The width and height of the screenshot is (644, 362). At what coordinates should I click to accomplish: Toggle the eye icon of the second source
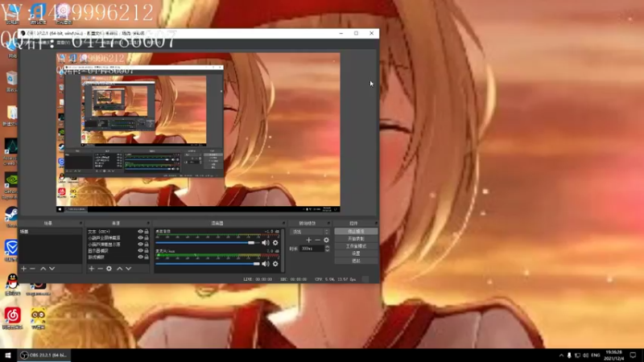point(140,237)
